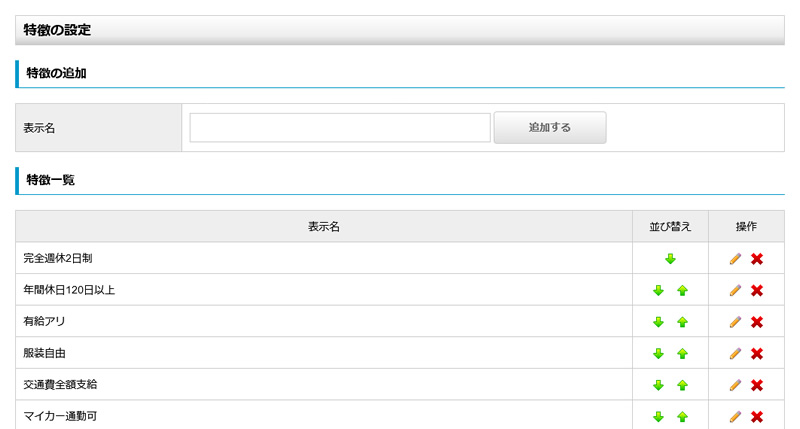Click the 並び替え column header

tap(670, 227)
